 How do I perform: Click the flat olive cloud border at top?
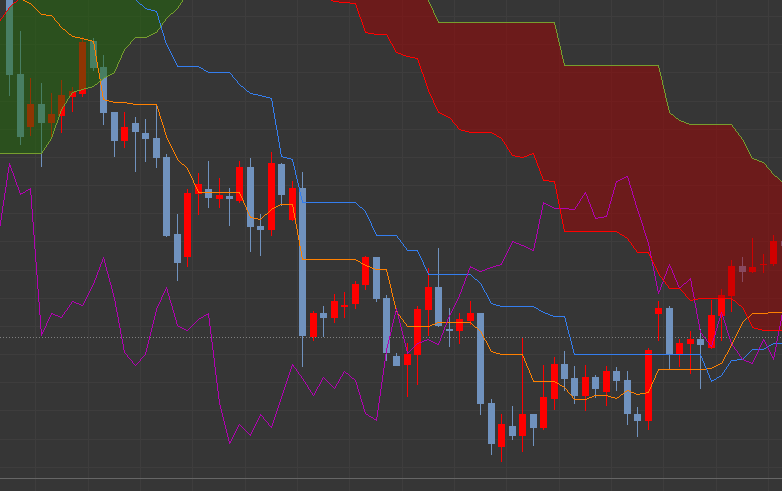click(x=497, y=22)
